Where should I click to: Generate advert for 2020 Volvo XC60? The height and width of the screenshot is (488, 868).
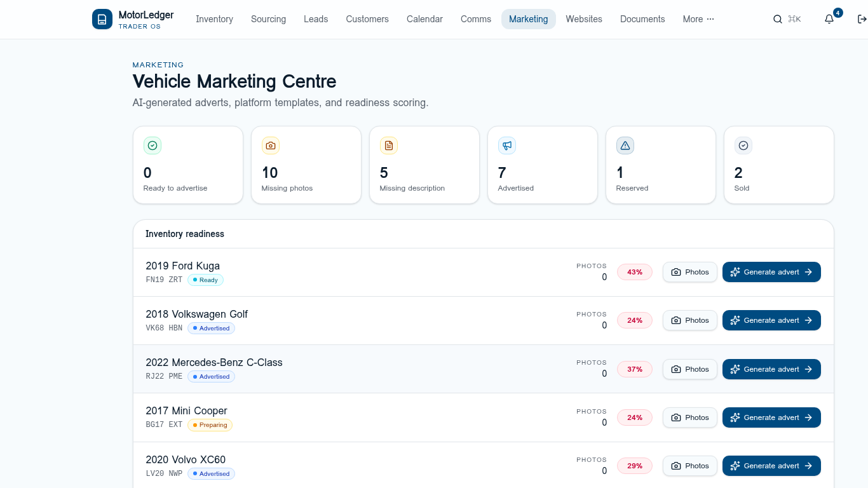point(771,466)
